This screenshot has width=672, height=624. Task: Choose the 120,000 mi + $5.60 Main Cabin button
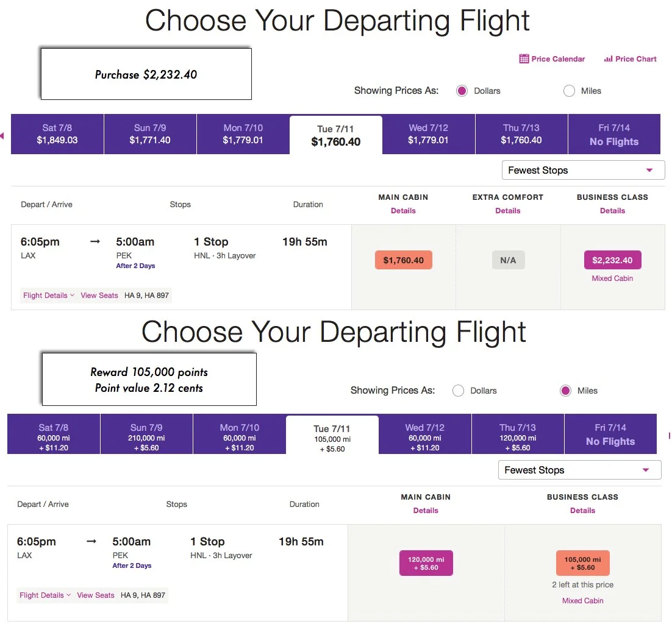[x=426, y=563]
